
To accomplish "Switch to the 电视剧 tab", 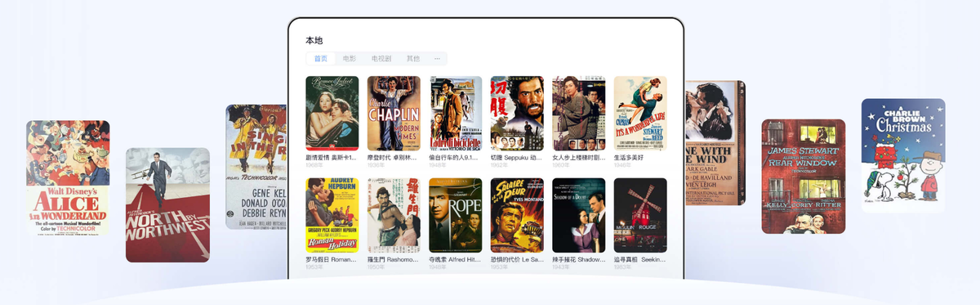I will pos(381,59).
